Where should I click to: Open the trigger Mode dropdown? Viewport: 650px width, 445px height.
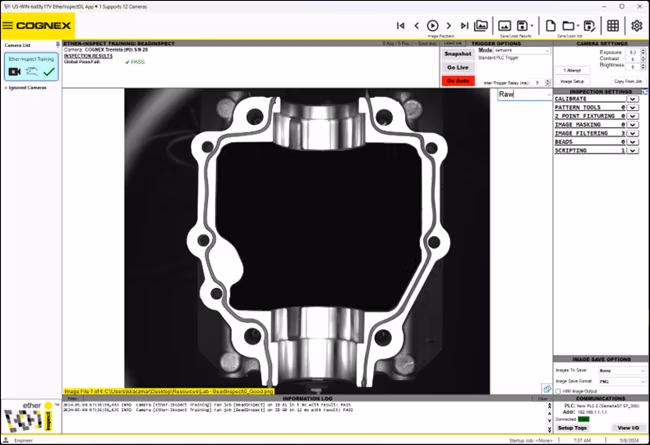coord(522,50)
